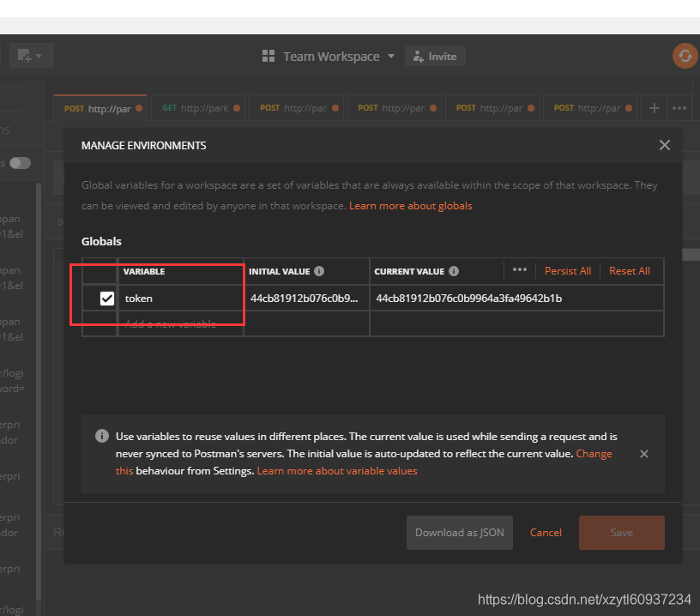
Task: Uncheck the token variable checkbox
Action: click(x=107, y=299)
